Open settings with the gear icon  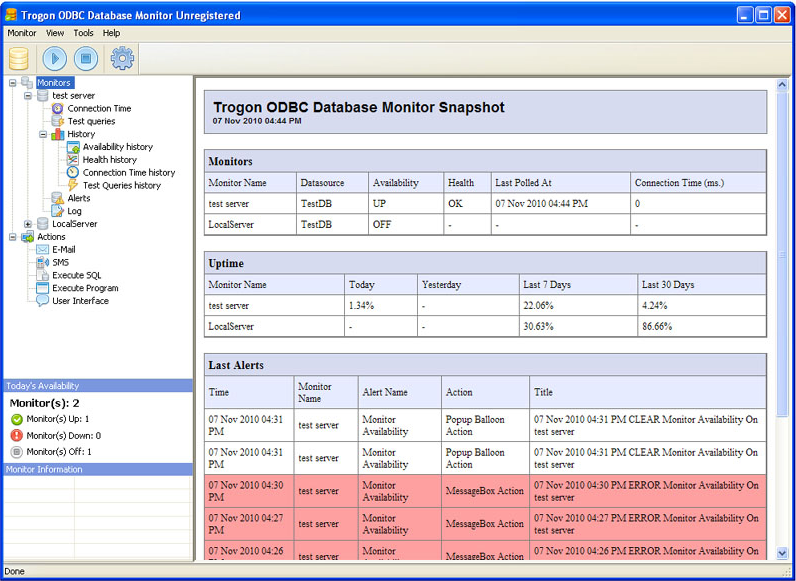(122, 58)
